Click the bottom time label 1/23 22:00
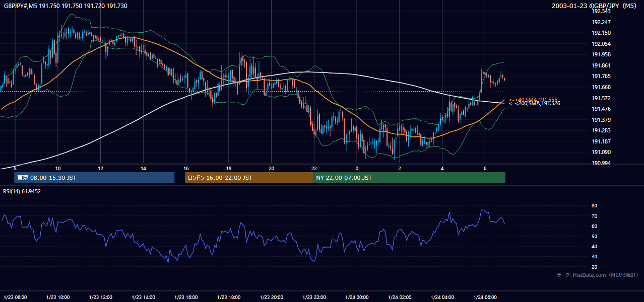The height and width of the screenshot is (302, 644). click(x=314, y=297)
